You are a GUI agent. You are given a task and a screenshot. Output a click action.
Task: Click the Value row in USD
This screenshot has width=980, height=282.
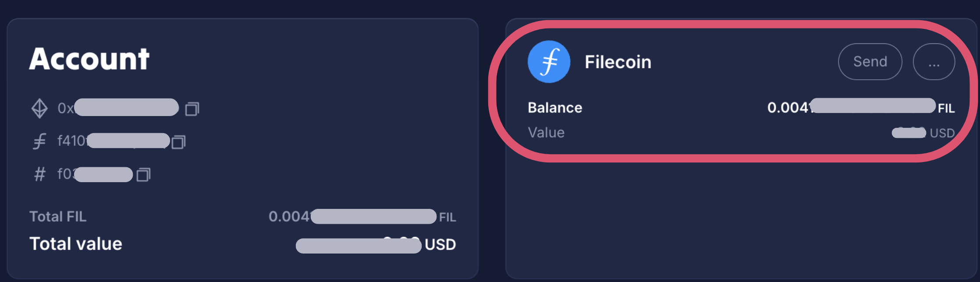point(547,132)
